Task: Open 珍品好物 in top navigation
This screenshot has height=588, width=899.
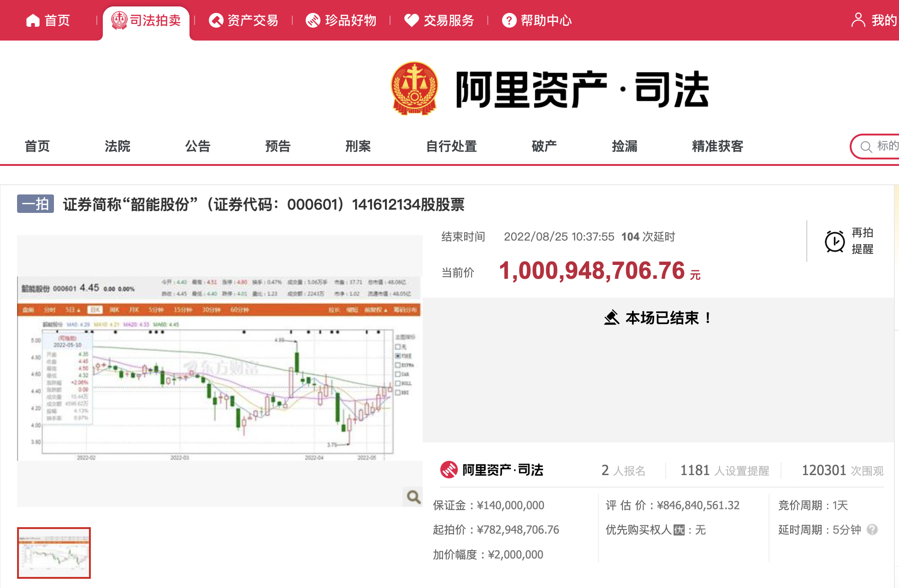Action: 351,20
